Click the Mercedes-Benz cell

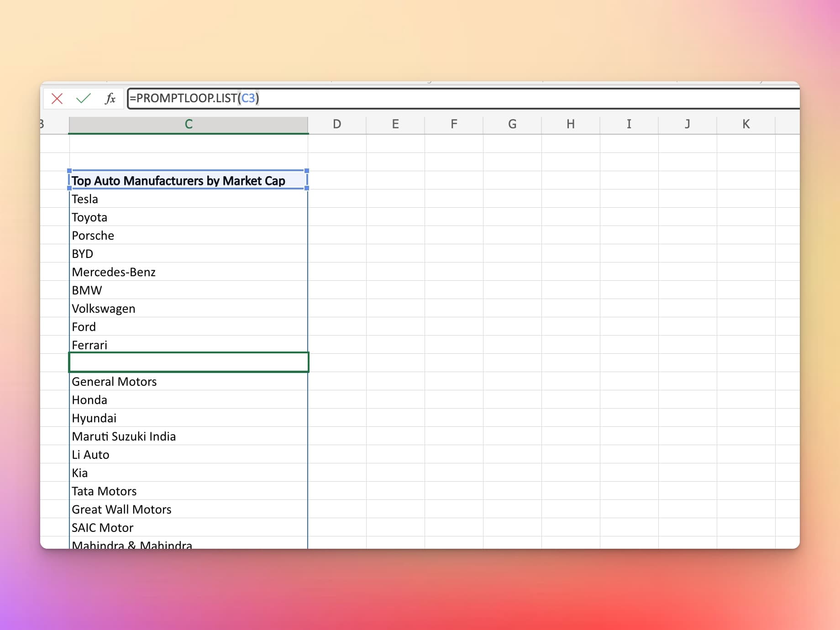click(188, 272)
